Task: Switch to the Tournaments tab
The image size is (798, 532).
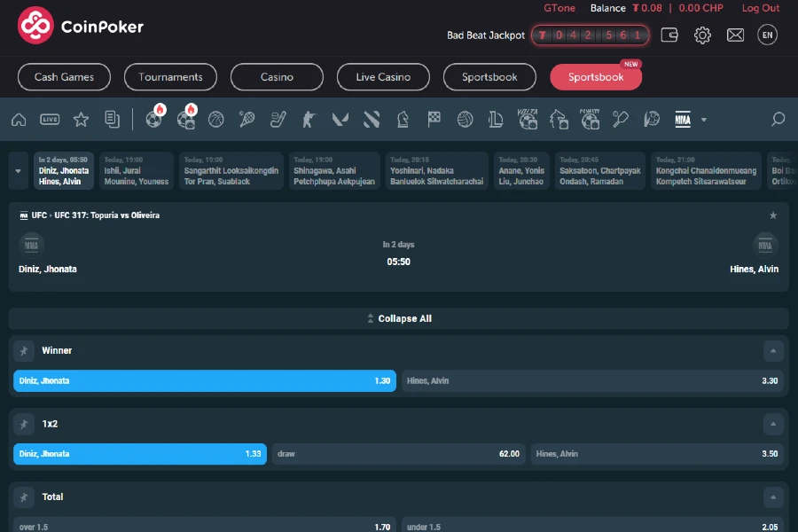Action: (170, 77)
